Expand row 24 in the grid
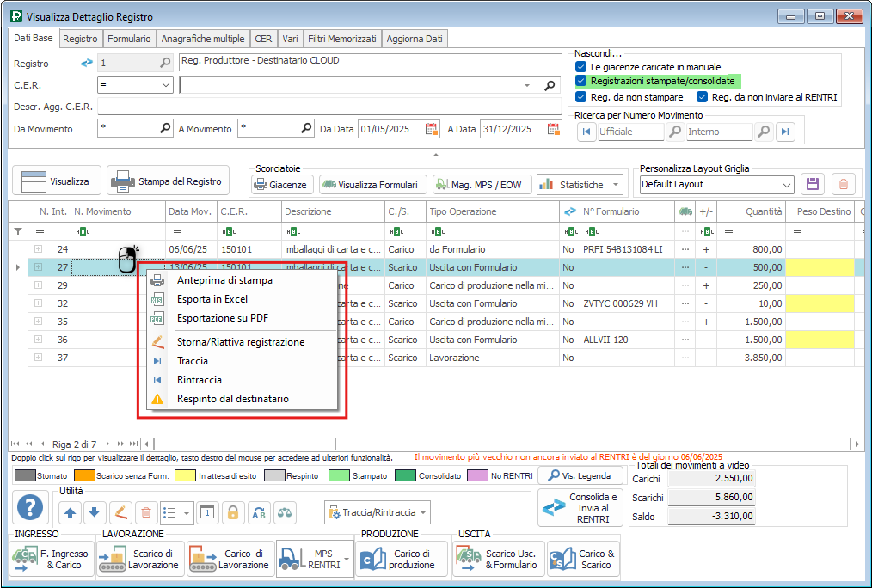 click(38, 249)
